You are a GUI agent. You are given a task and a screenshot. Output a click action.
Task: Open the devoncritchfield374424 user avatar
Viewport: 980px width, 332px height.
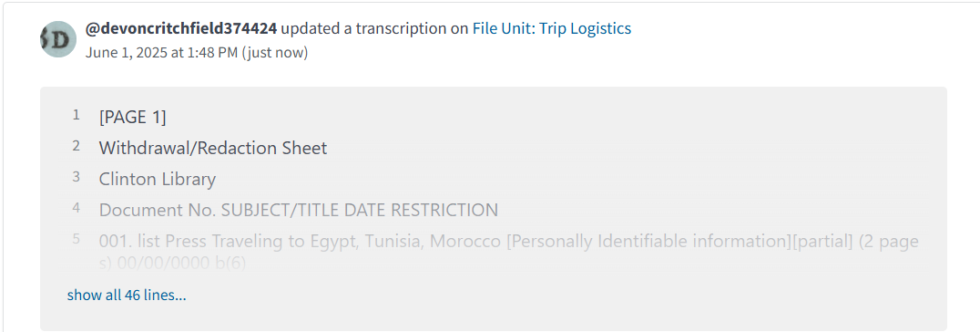click(58, 39)
